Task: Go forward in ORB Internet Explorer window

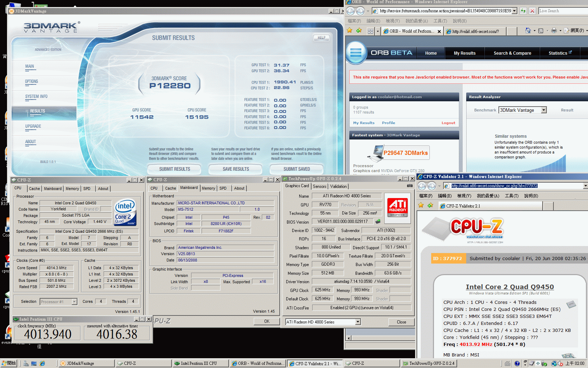Action: tap(360, 11)
